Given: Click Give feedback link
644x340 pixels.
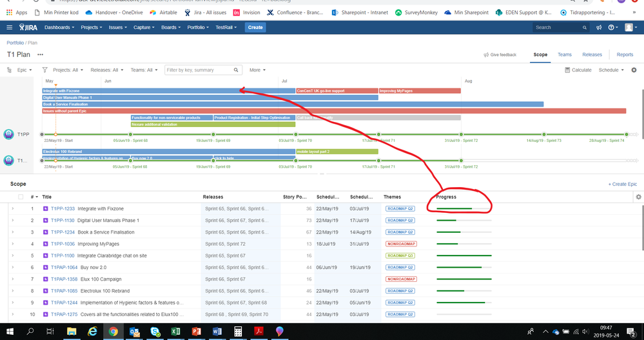Looking at the screenshot, I should pos(500,55).
